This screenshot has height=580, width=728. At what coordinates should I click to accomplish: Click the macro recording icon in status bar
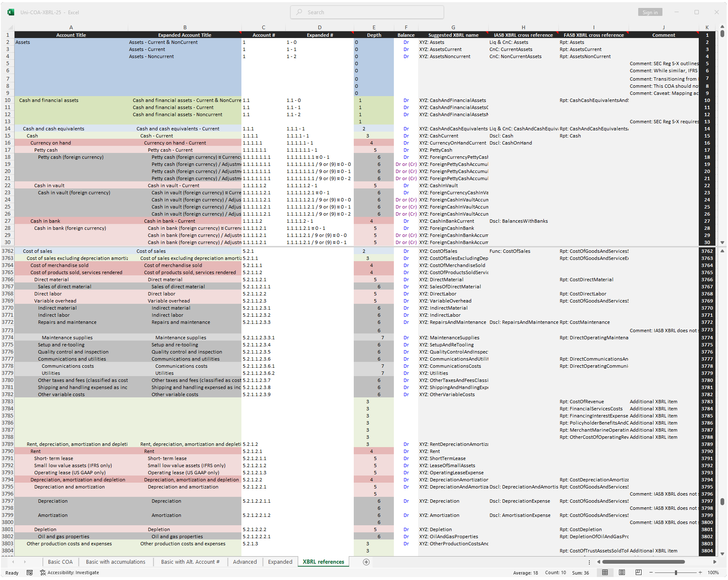[30, 572]
